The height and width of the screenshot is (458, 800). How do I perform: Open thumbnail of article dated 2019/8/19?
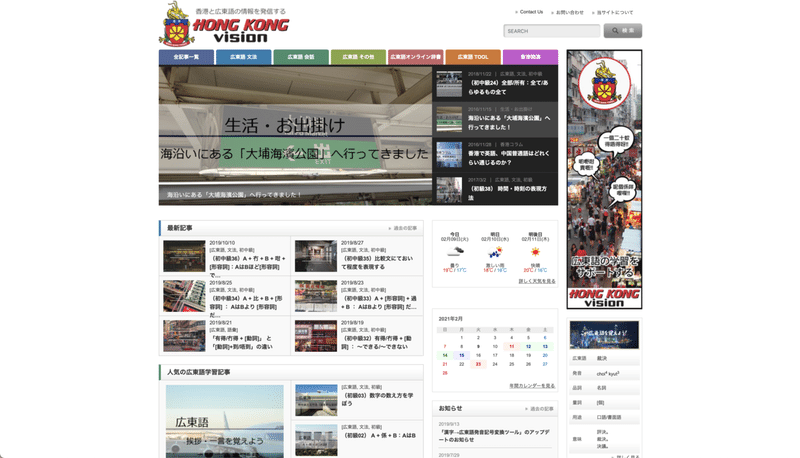(316, 336)
